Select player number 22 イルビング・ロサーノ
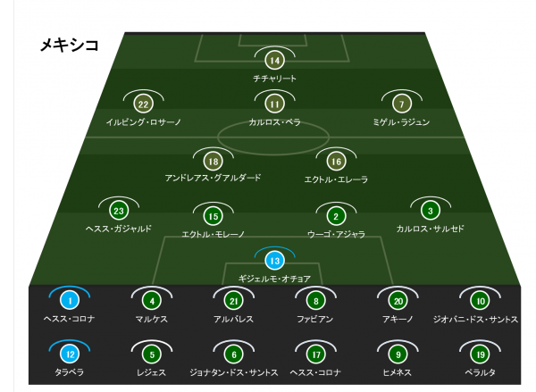This screenshot has width=536, height=392. 143,104
